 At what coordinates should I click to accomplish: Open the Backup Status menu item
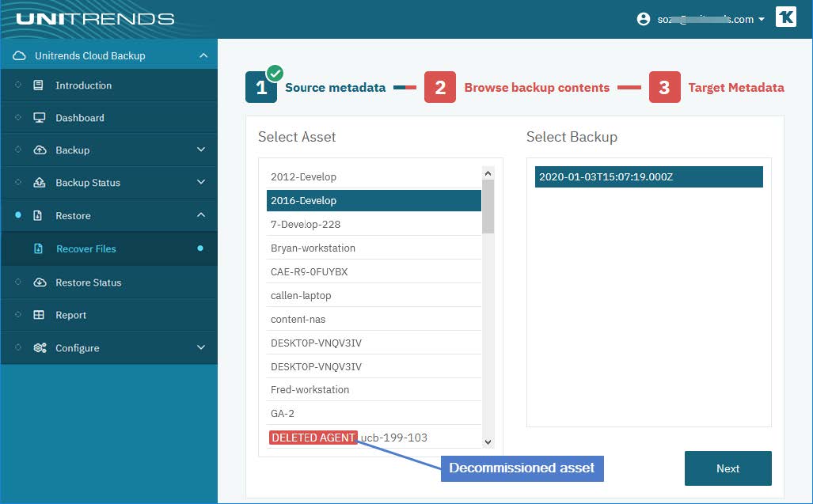pos(88,182)
